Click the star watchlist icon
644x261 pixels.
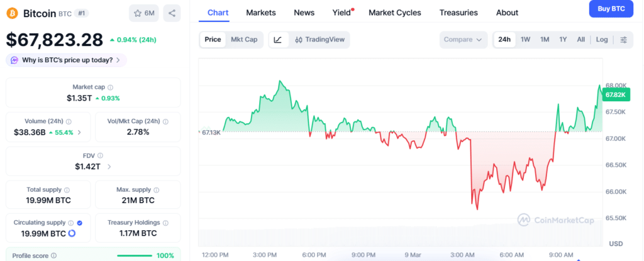coord(136,13)
